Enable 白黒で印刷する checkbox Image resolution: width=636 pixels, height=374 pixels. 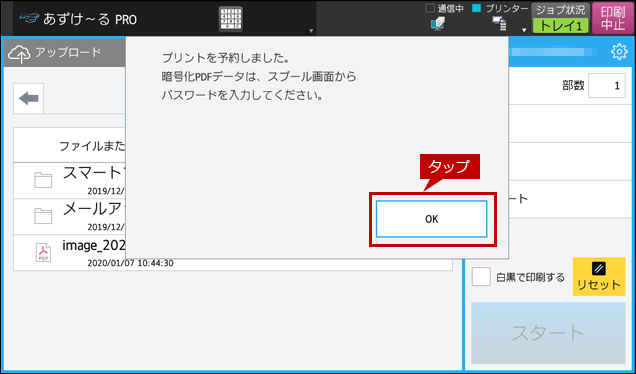[481, 277]
